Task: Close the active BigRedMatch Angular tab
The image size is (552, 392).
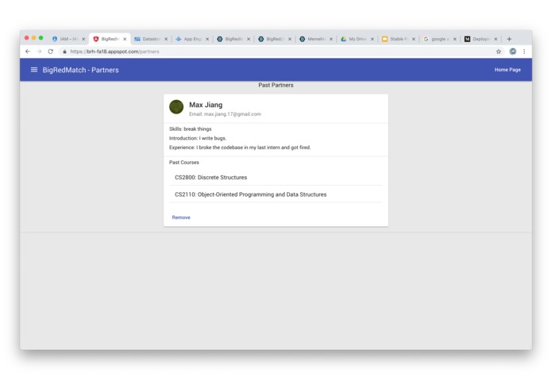Action: click(125, 39)
